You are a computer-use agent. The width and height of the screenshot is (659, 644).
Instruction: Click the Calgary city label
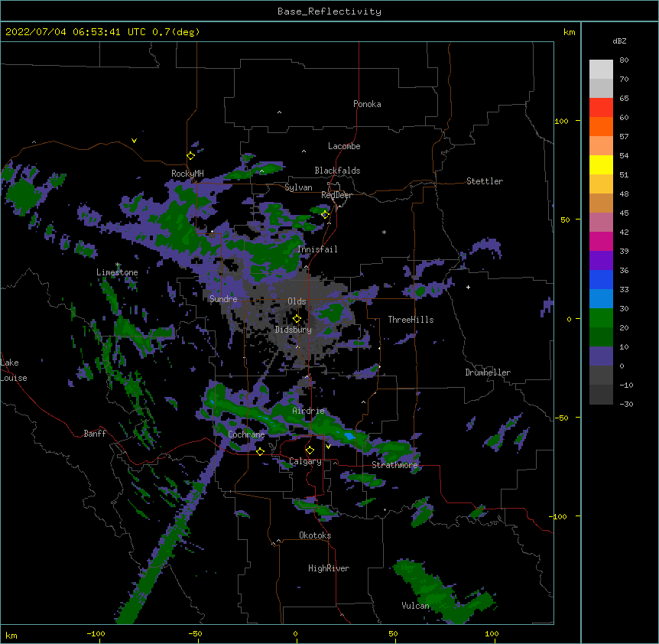coord(305,461)
